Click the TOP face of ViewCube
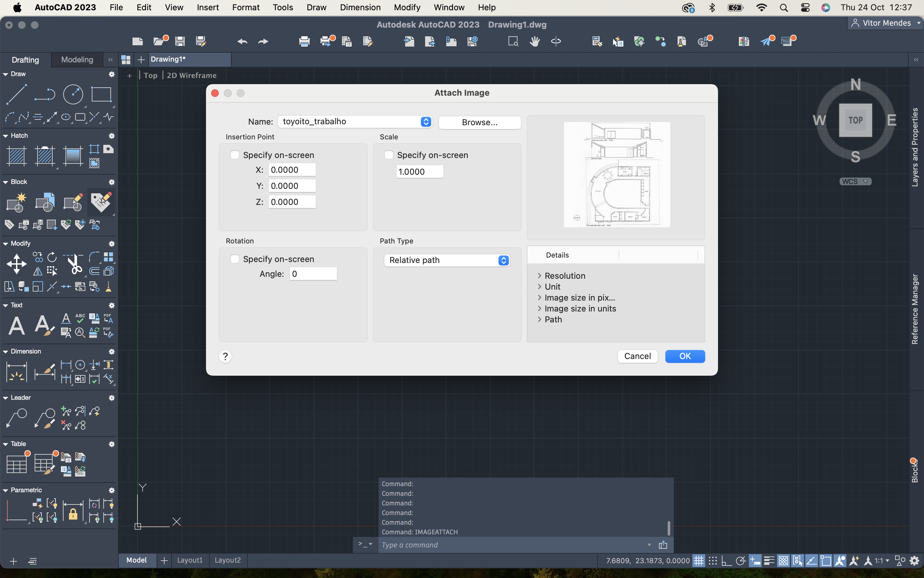Viewport: 924px width, 578px height. tap(855, 120)
